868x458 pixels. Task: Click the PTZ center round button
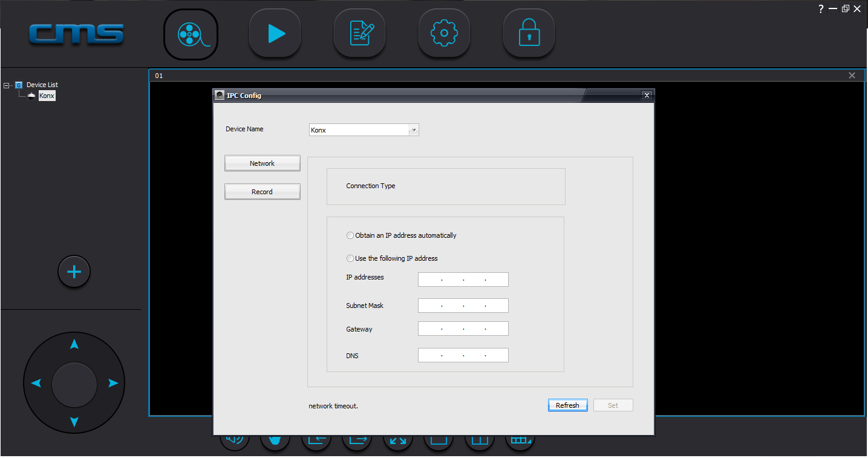click(74, 385)
